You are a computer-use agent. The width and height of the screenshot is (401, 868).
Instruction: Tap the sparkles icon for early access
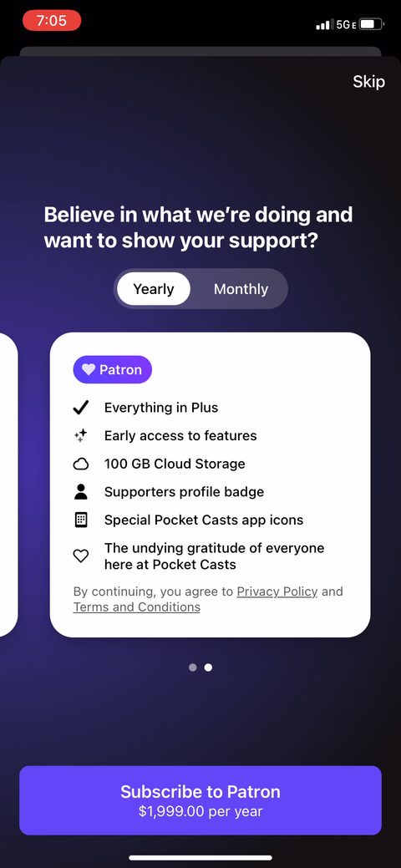pos(81,435)
